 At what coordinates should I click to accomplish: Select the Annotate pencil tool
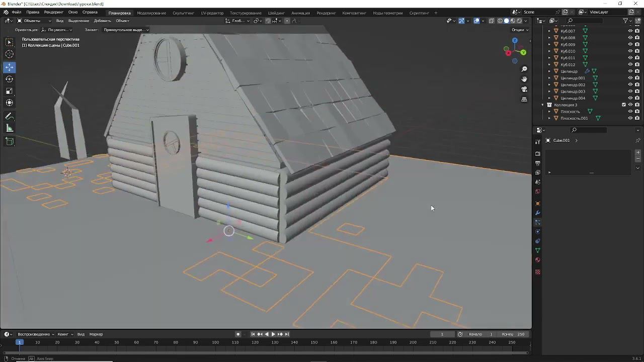click(x=10, y=116)
